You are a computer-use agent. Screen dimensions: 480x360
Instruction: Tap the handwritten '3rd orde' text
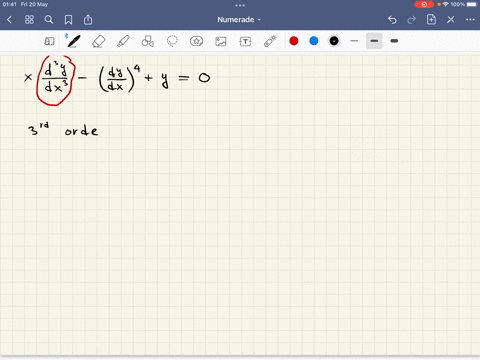pyautogui.click(x=63, y=129)
